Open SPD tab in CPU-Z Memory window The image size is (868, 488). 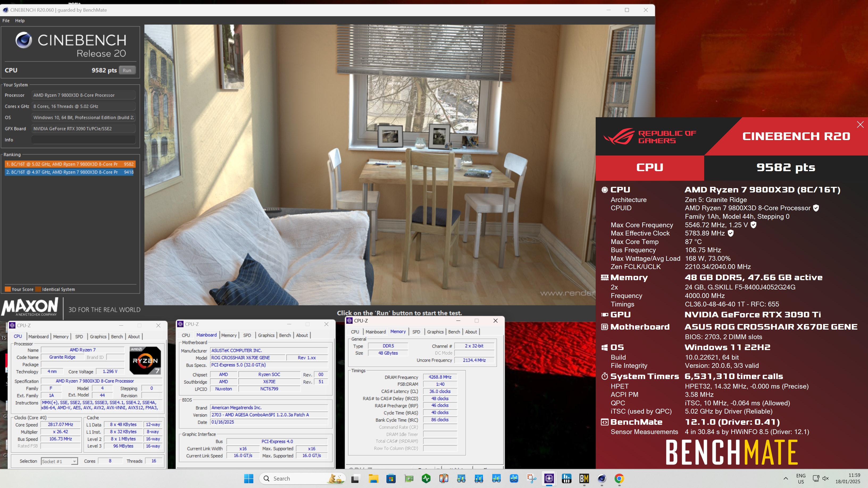point(416,332)
